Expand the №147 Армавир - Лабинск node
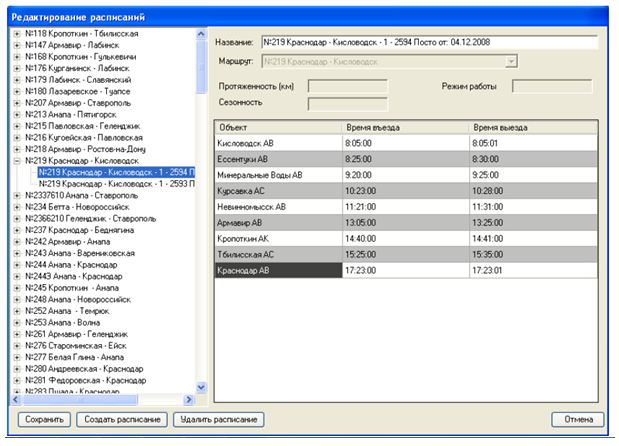The image size is (619, 446). point(17,45)
